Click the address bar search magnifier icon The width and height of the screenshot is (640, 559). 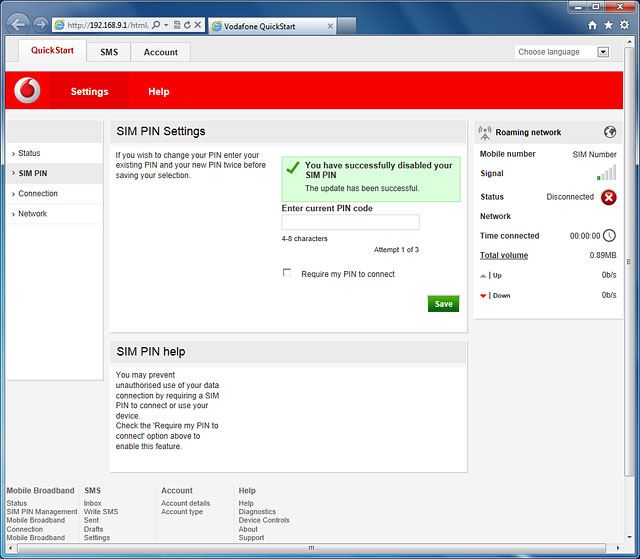[156, 25]
